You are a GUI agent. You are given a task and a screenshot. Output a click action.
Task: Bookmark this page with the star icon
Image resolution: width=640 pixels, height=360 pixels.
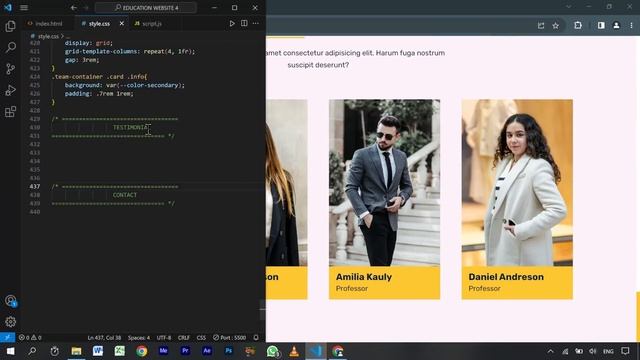[556, 25]
